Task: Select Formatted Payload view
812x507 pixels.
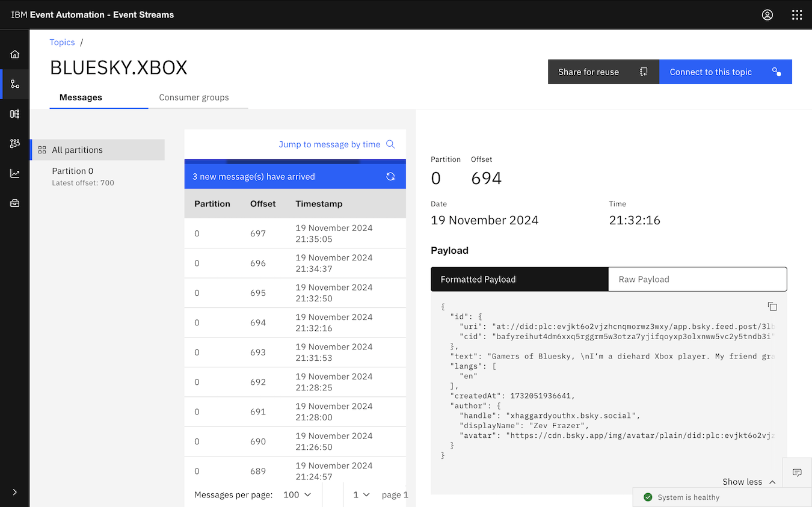Action: (520, 279)
